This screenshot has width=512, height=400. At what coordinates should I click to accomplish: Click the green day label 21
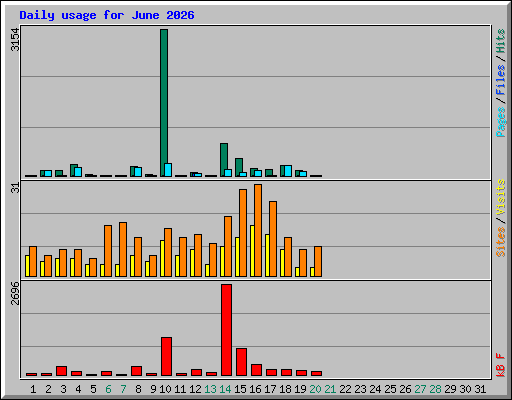click(330, 389)
